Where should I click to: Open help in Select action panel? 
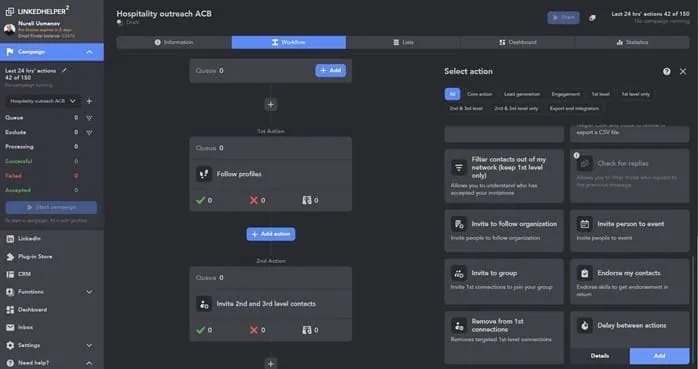[x=666, y=72]
